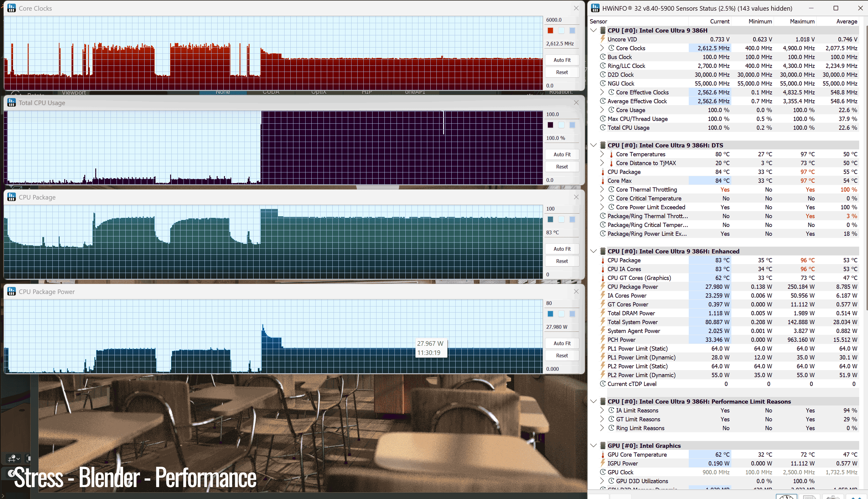The width and height of the screenshot is (868, 499).
Task: Click the clock icon beside Ring/LLC Clock
Action: (603, 66)
